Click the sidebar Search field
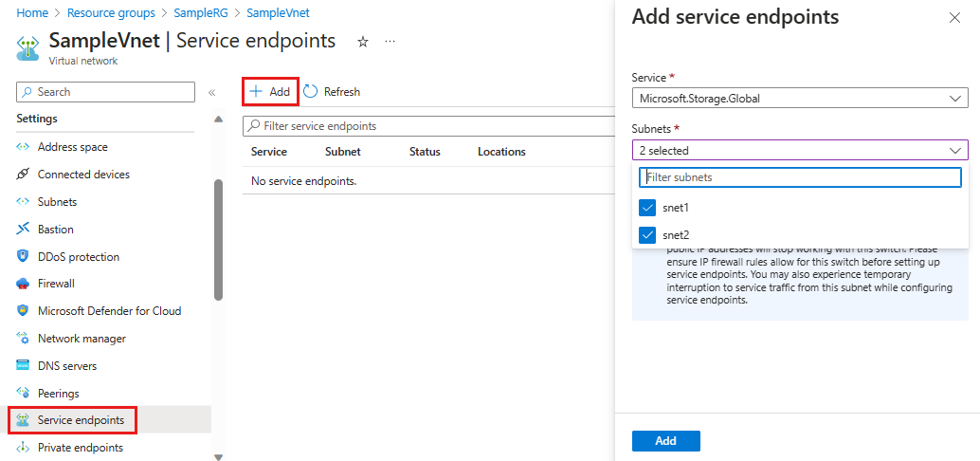The image size is (980, 461). pyautogui.click(x=105, y=92)
